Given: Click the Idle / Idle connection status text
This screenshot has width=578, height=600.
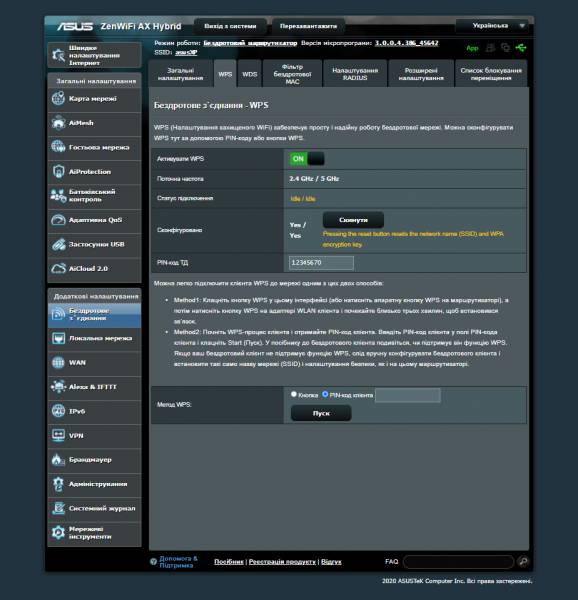Looking at the screenshot, I should [x=303, y=199].
